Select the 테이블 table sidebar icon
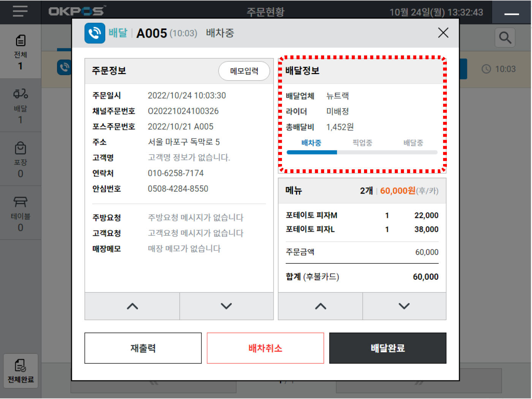Viewport: 532px width, 399px height. [21, 202]
